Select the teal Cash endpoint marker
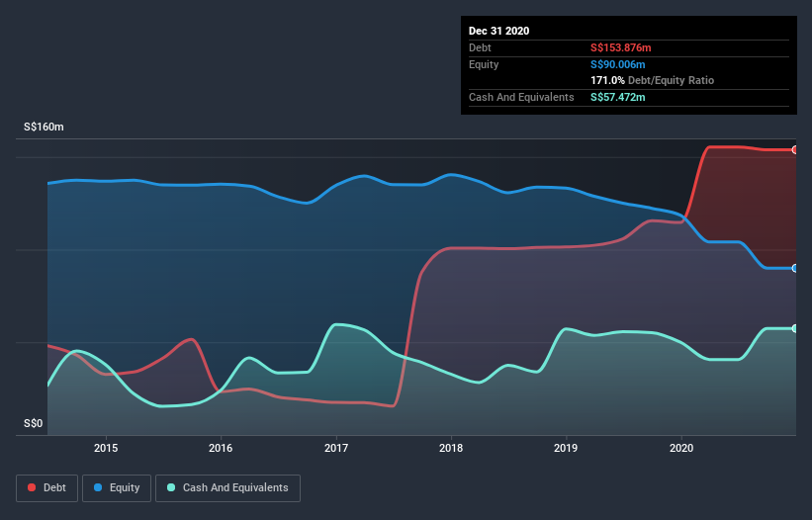 pos(795,328)
